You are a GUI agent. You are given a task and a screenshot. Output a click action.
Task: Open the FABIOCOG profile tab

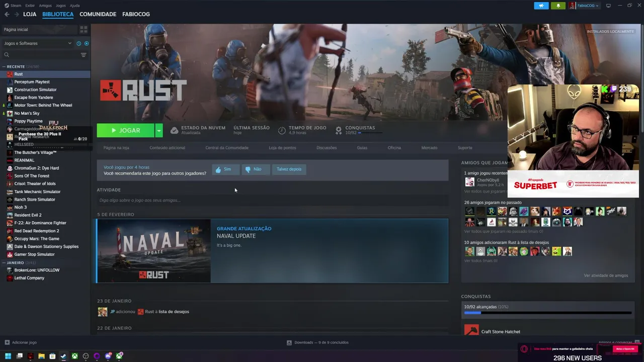(x=136, y=14)
